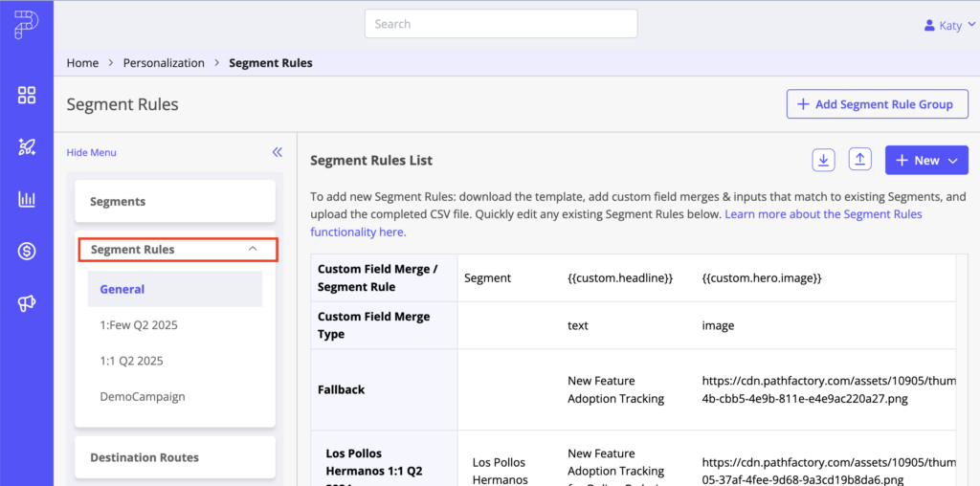
Task: Open the rocket sparkle sidebar icon
Action: [27, 146]
